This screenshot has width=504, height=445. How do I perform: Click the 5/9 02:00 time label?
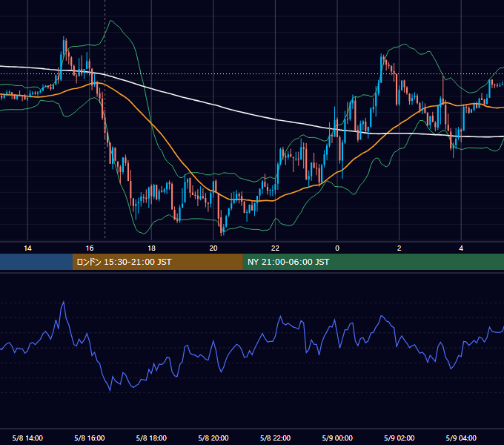point(399,438)
